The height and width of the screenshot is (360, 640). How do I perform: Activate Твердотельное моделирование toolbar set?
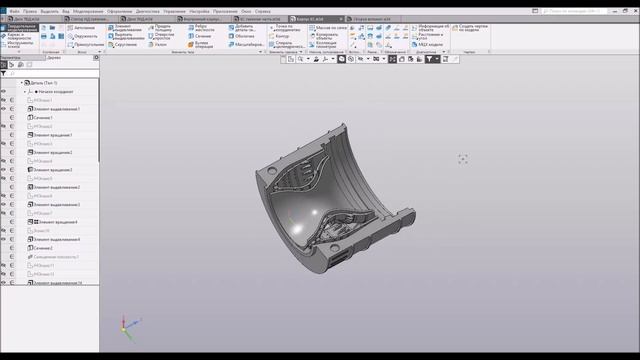(x=20, y=28)
